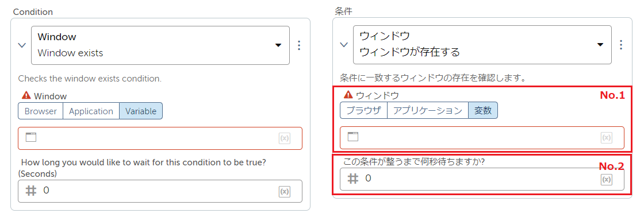The image size is (644, 217).
Task: Click the number hash icon in the English seconds field
Action: point(31,191)
